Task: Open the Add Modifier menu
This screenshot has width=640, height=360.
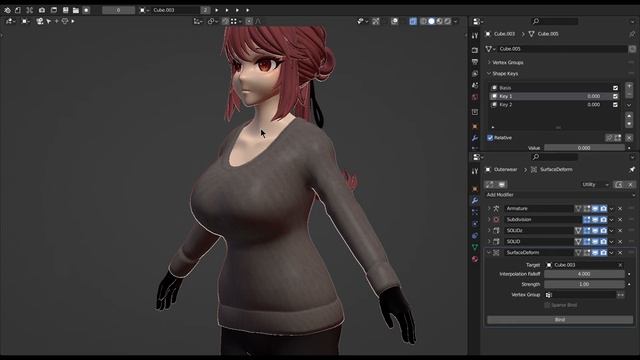Action: coord(559,195)
